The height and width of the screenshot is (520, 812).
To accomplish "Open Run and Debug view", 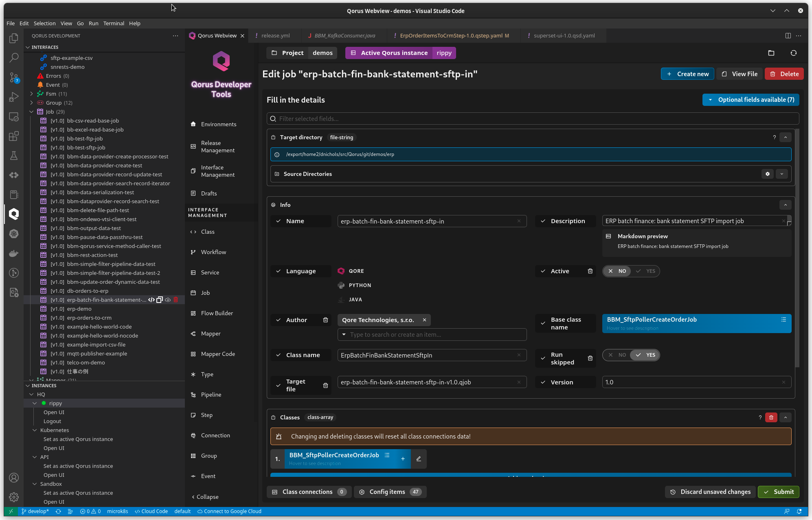I will 14,97.
